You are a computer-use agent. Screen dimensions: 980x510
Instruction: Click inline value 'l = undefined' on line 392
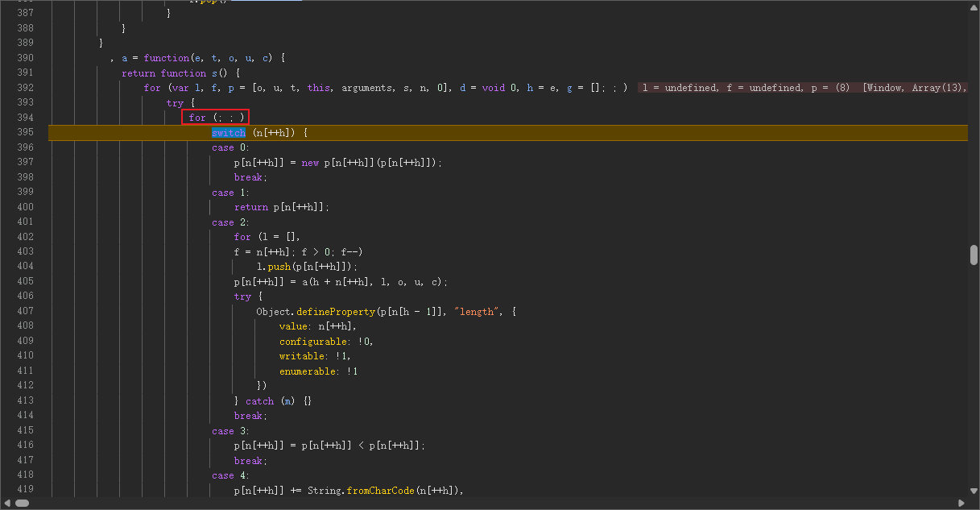pyautogui.click(x=680, y=88)
